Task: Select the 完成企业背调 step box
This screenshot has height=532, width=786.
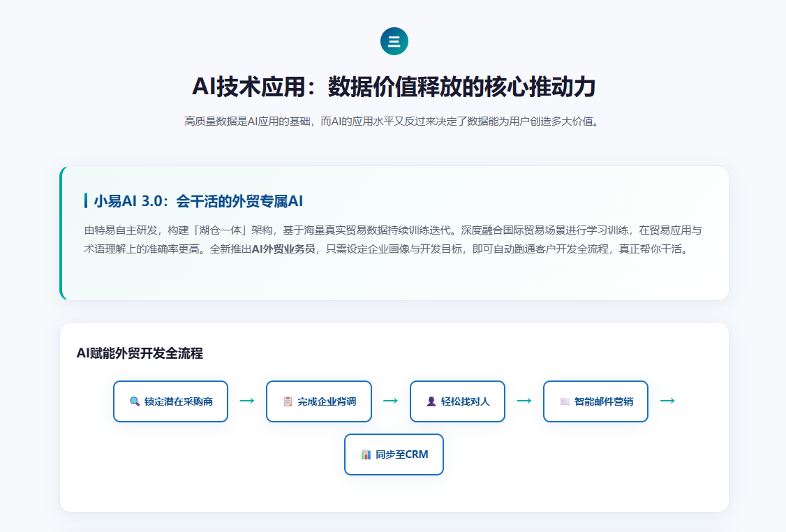Action: pyautogui.click(x=319, y=401)
